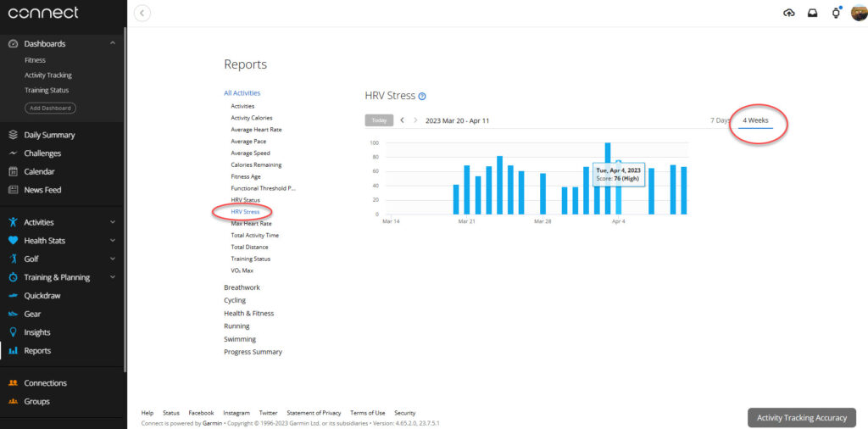Click the Groups icon
The height and width of the screenshot is (429, 868).
[x=14, y=401]
